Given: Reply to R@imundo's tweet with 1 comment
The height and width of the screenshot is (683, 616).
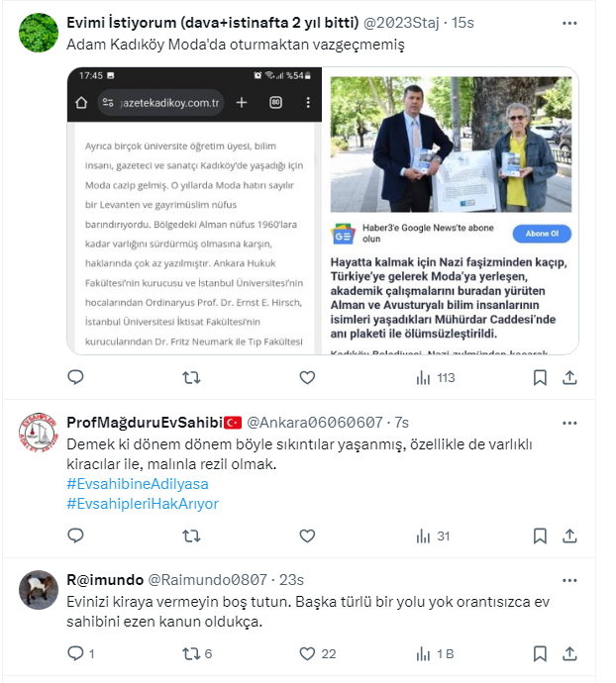Looking at the screenshot, I should [x=81, y=653].
